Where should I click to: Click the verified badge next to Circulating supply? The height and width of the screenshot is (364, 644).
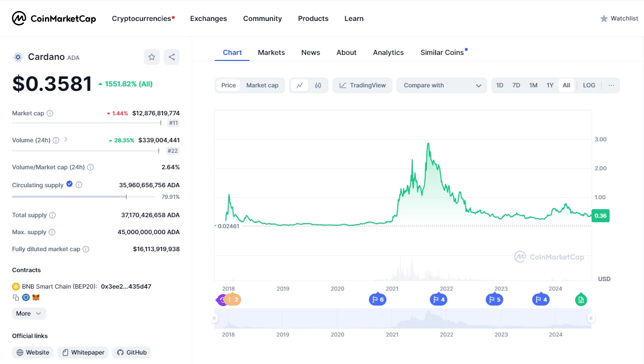(69, 184)
